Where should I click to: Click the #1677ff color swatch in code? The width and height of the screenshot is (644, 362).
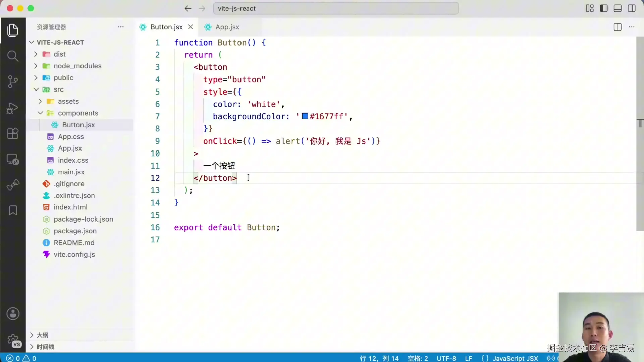[305, 116]
